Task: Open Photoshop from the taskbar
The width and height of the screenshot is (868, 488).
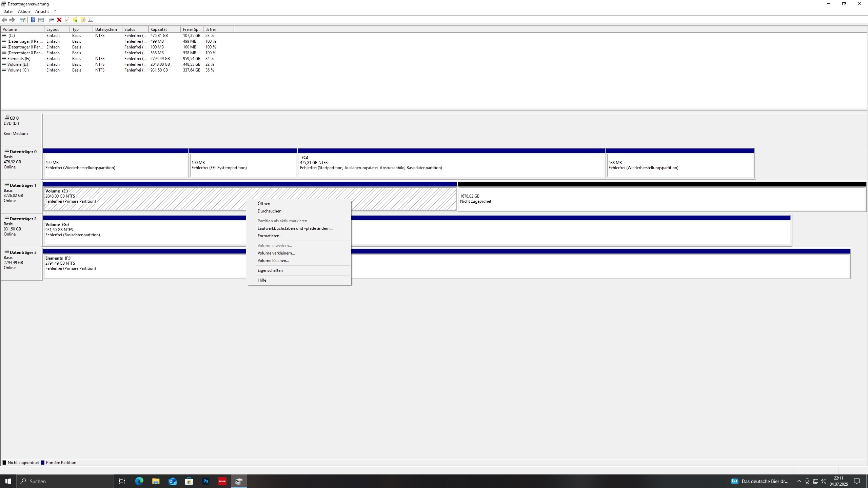Action: click(x=206, y=481)
